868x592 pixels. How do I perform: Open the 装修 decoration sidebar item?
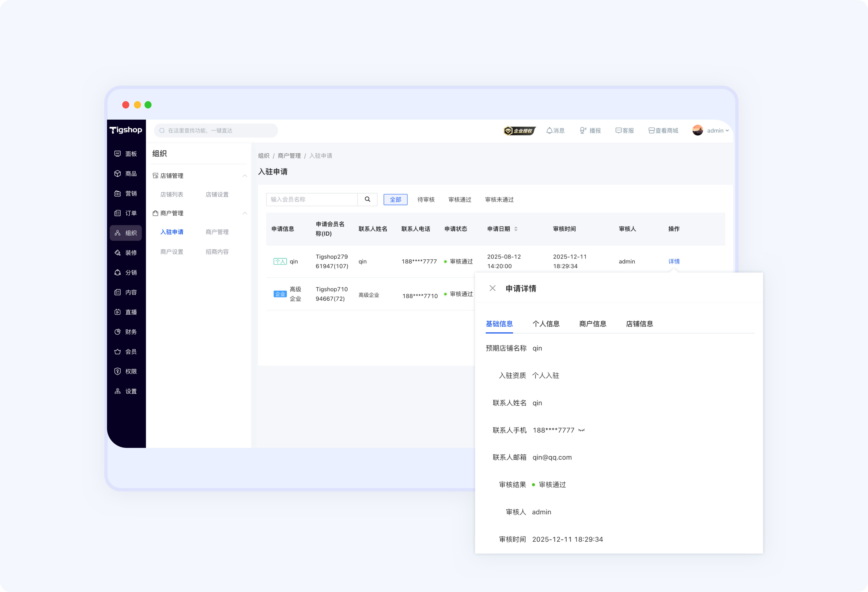pos(125,253)
